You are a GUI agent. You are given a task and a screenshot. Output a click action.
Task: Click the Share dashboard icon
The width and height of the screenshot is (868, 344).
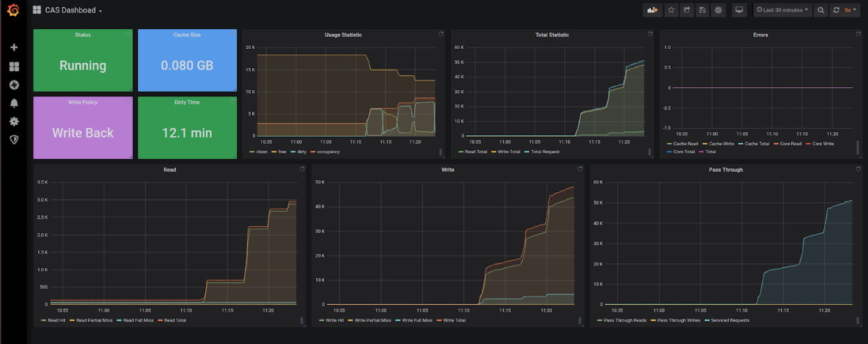[687, 10]
